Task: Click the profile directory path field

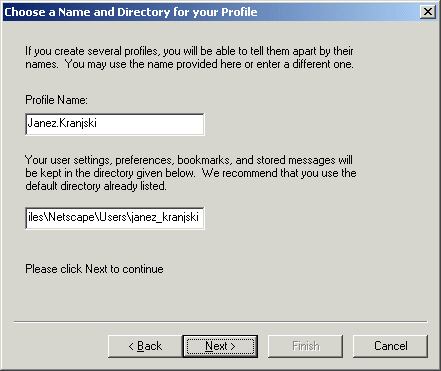Action: click(115, 218)
